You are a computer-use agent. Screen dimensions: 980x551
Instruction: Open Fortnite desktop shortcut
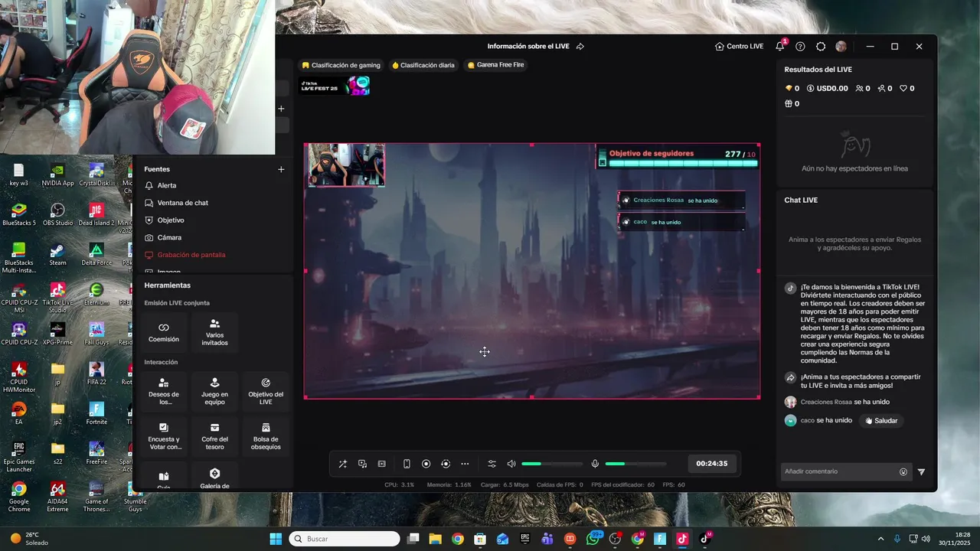pyautogui.click(x=96, y=413)
